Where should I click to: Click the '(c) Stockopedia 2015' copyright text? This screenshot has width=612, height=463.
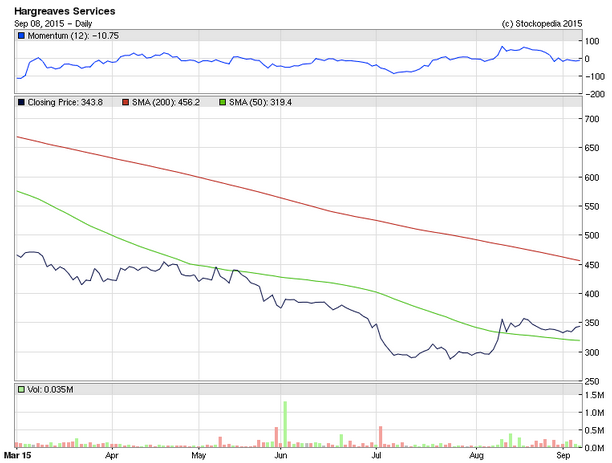coord(541,23)
